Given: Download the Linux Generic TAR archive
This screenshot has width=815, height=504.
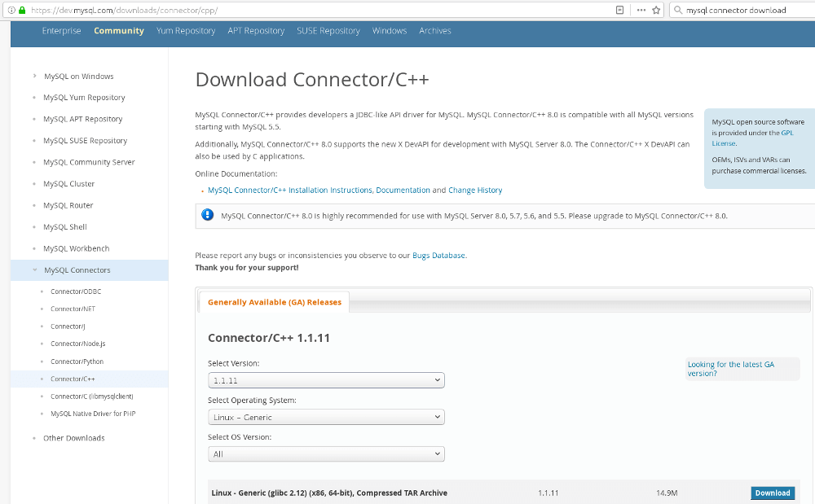Looking at the screenshot, I should [x=772, y=493].
